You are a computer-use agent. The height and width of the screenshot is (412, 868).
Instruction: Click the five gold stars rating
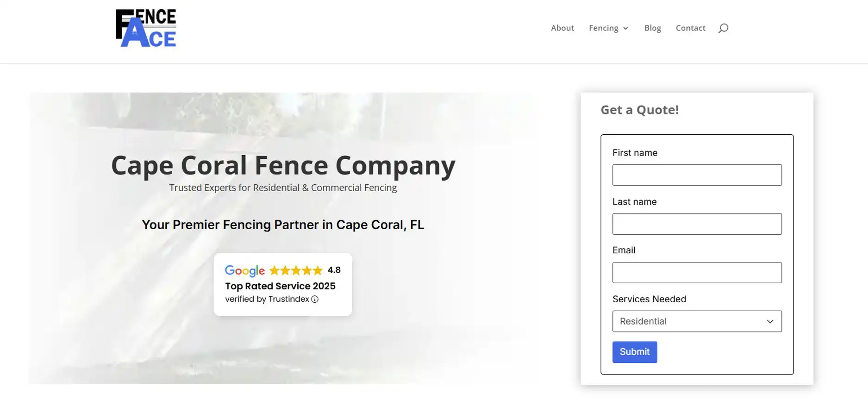296,270
